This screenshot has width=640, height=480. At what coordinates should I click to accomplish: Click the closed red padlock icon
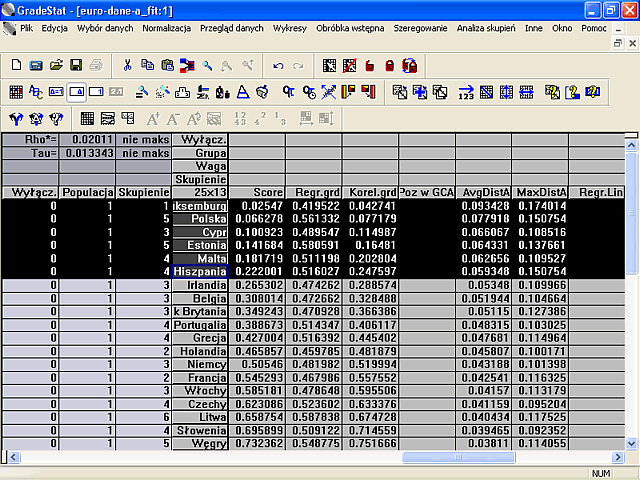[390, 66]
